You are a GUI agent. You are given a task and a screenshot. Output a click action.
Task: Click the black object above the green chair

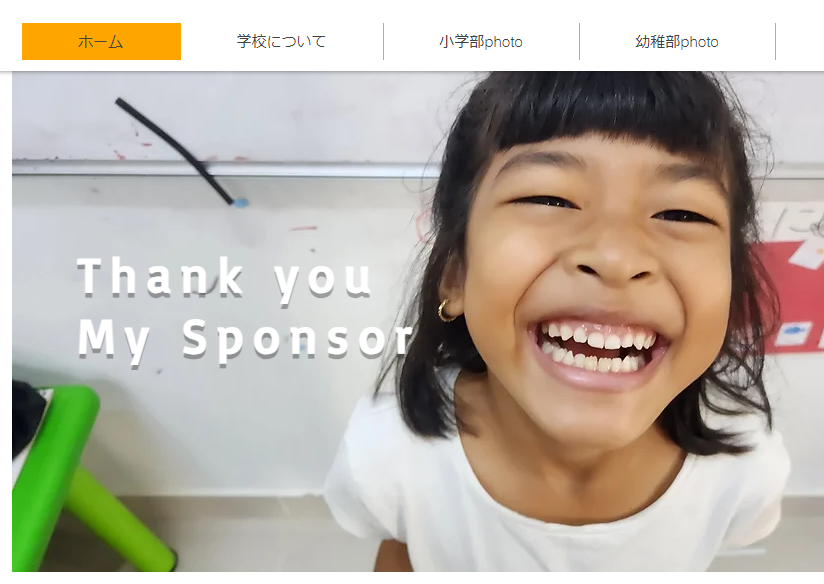tap(26, 415)
